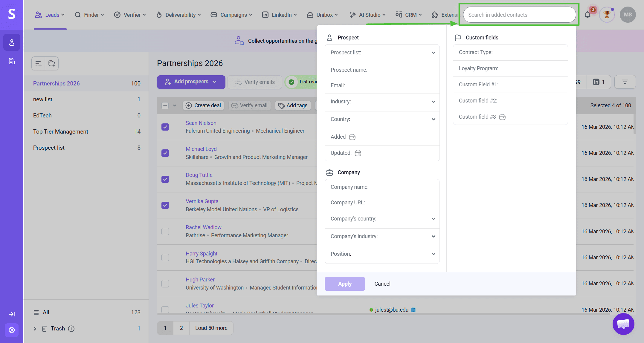
Task: Click the Apply filter button
Action: point(345,284)
